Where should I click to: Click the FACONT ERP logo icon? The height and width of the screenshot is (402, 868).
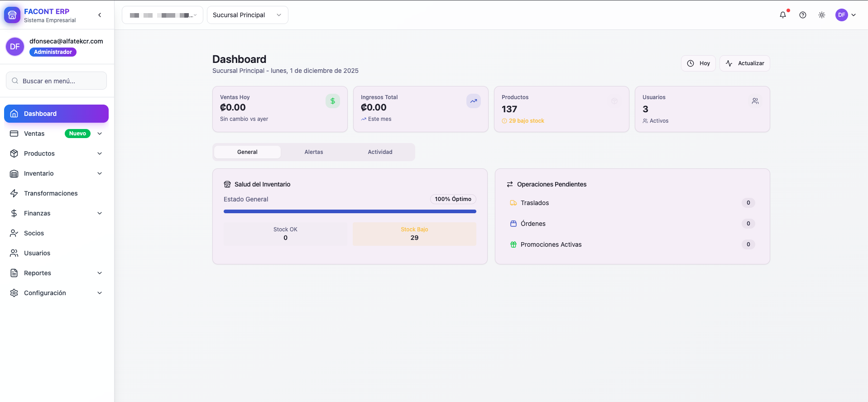point(12,15)
